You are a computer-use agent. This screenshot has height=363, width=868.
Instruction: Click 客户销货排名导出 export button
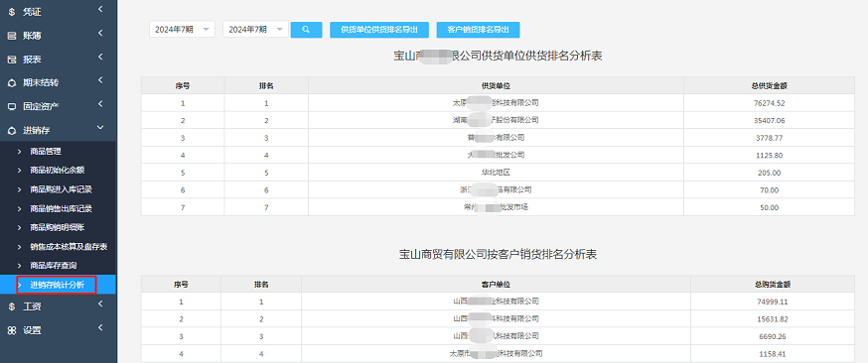(x=479, y=30)
